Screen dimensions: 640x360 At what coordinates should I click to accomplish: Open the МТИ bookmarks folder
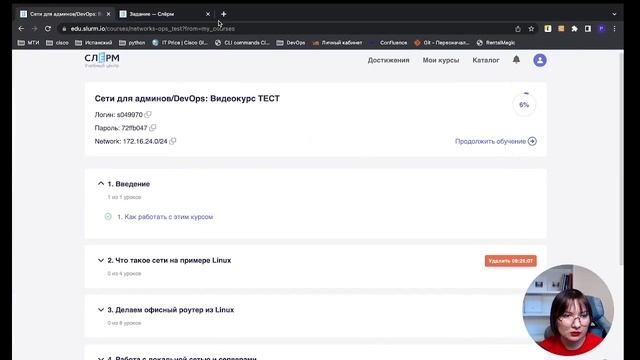pos(29,42)
